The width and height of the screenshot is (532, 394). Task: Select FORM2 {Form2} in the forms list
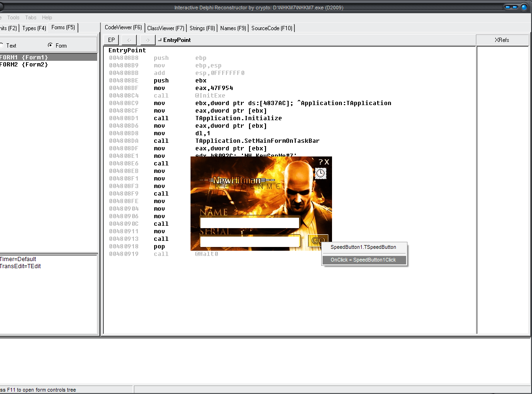tap(49, 65)
